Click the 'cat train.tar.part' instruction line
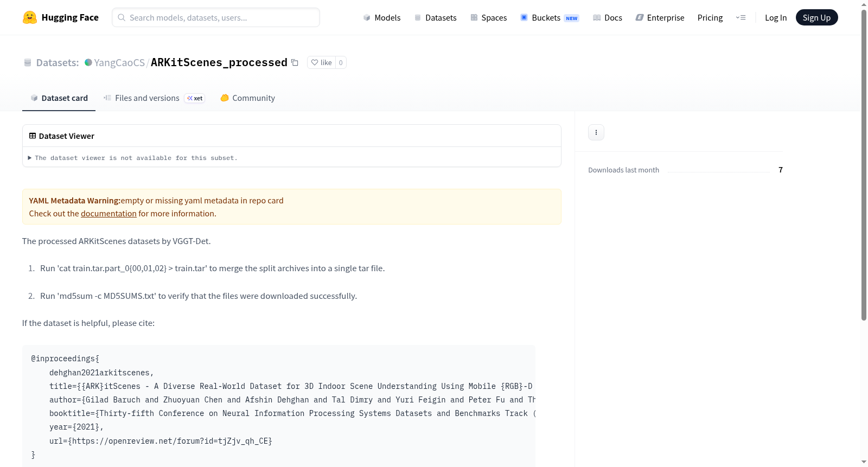868x467 pixels. click(213, 268)
